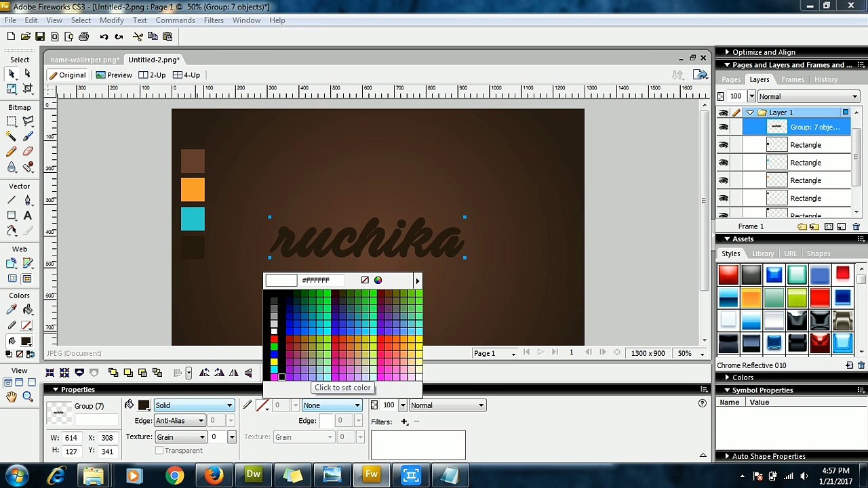Screen dimensions: 868x488
Task: Choose the Rubber Stamp tool
Action: tap(27, 167)
